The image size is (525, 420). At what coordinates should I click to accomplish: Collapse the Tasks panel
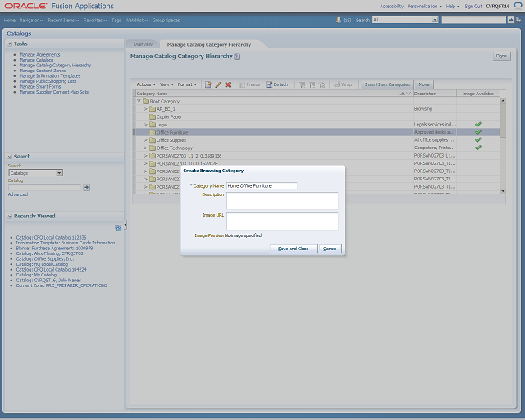click(10, 43)
